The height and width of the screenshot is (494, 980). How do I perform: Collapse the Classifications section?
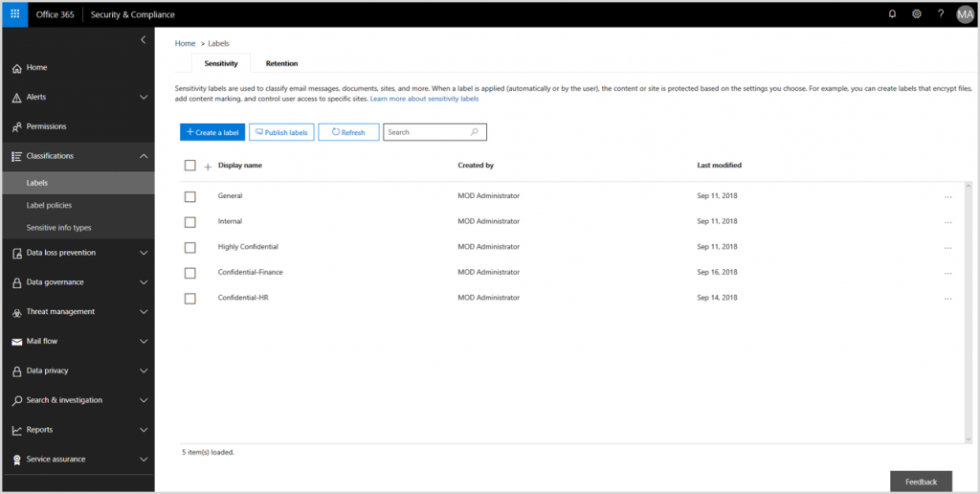point(144,156)
